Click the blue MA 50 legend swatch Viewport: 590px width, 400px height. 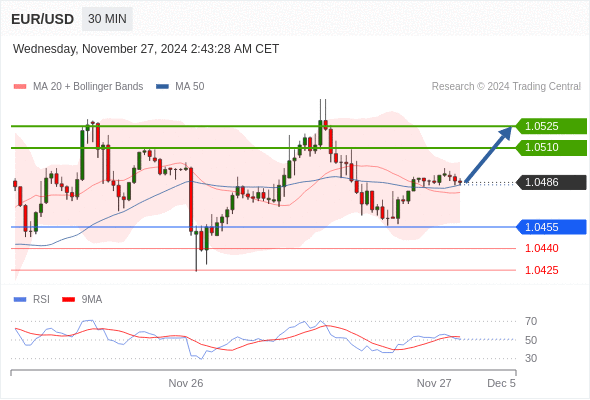pyautogui.click(x=162, y=87)
